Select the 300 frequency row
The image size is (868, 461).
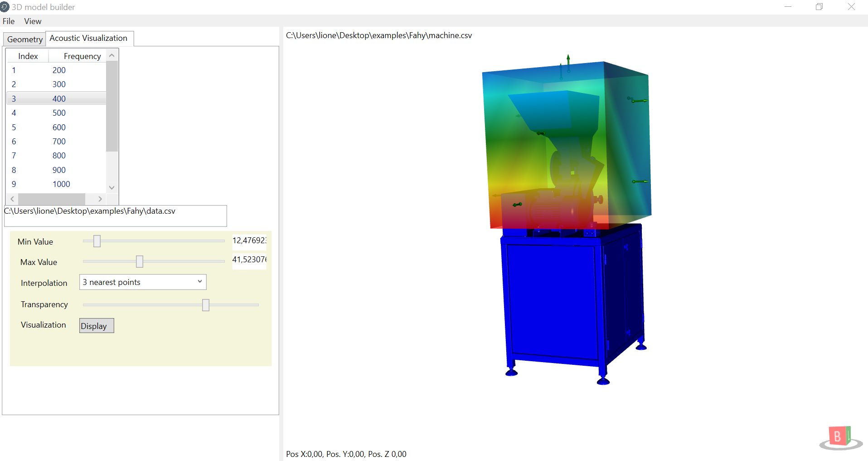pos(56,84)
